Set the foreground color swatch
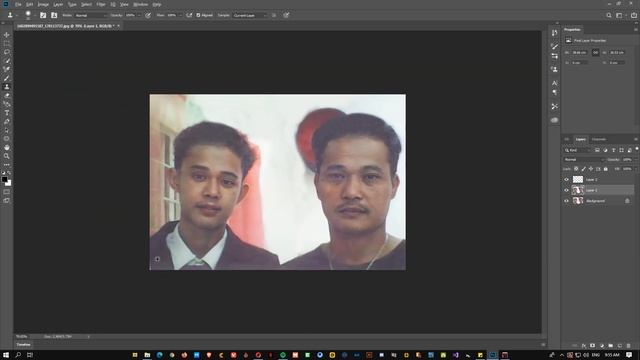This screenshot has height=360, width=640. 4,179
